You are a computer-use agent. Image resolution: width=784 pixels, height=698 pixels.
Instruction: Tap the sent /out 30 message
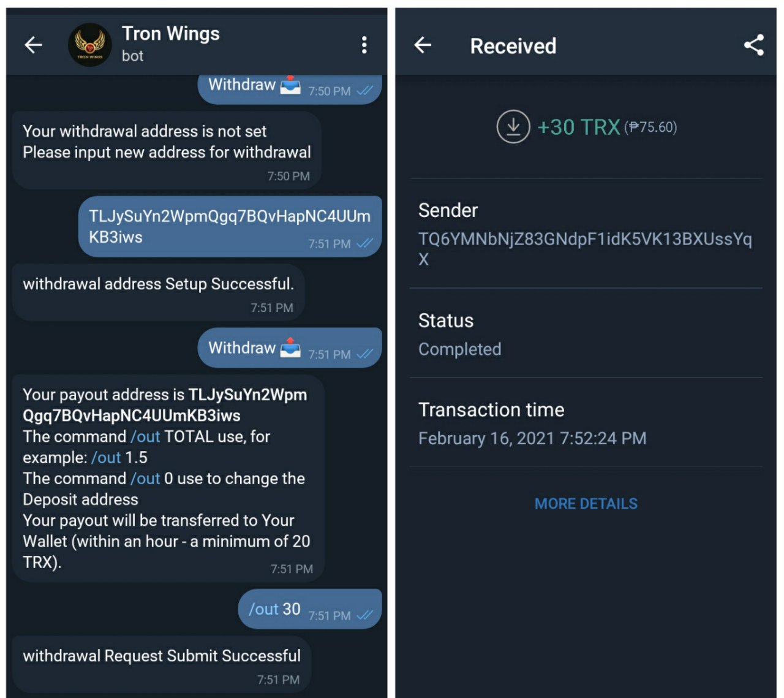274,609
